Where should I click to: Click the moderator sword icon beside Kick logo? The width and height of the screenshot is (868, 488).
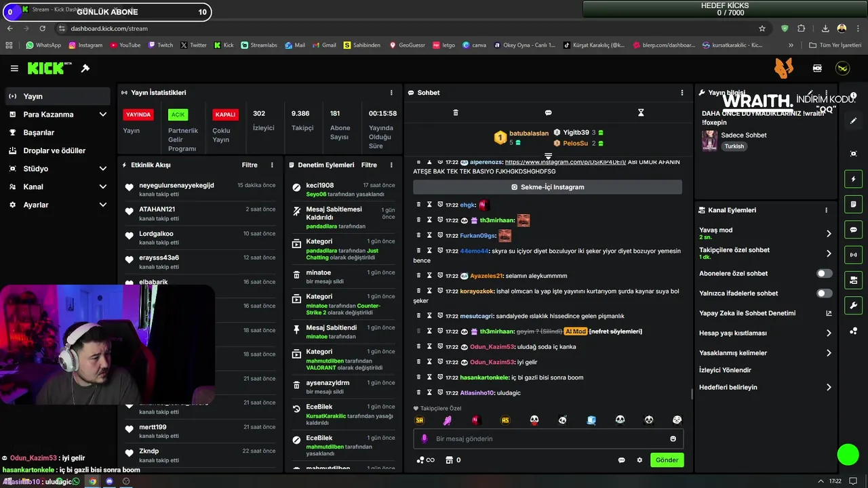[85, 68]
